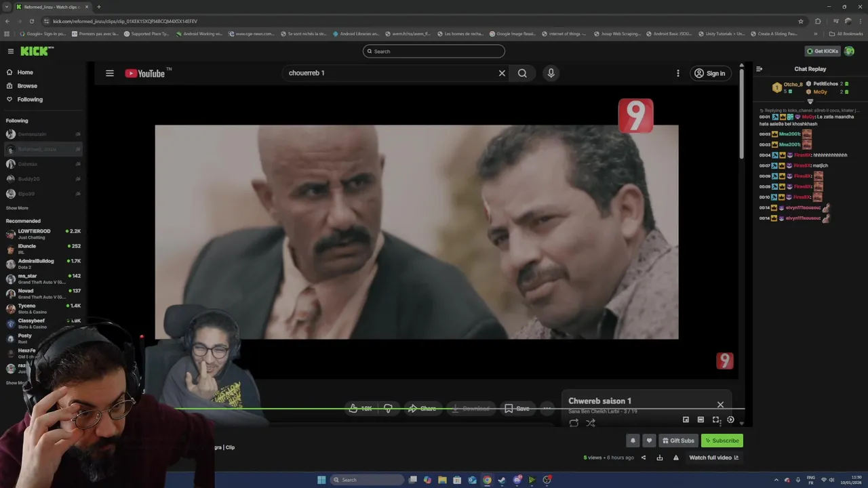Focus the Kick search field
Image resolution: width=868 pixels, height=488 pixels.
coord(434,51)
